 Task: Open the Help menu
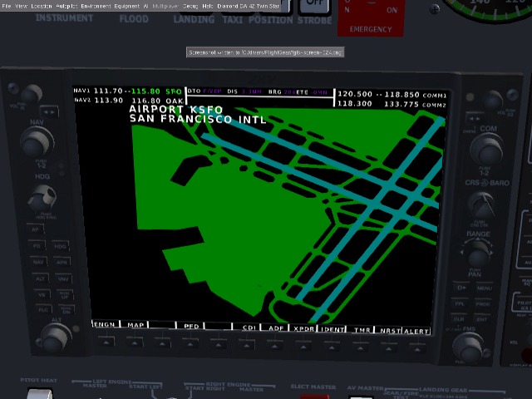(x=208, y=6)
